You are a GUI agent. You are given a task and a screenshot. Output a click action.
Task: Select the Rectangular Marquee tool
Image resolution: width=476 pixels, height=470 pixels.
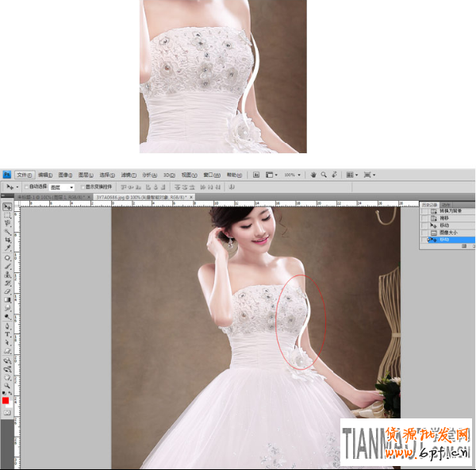pyautogui.click(x=7, y=215)
